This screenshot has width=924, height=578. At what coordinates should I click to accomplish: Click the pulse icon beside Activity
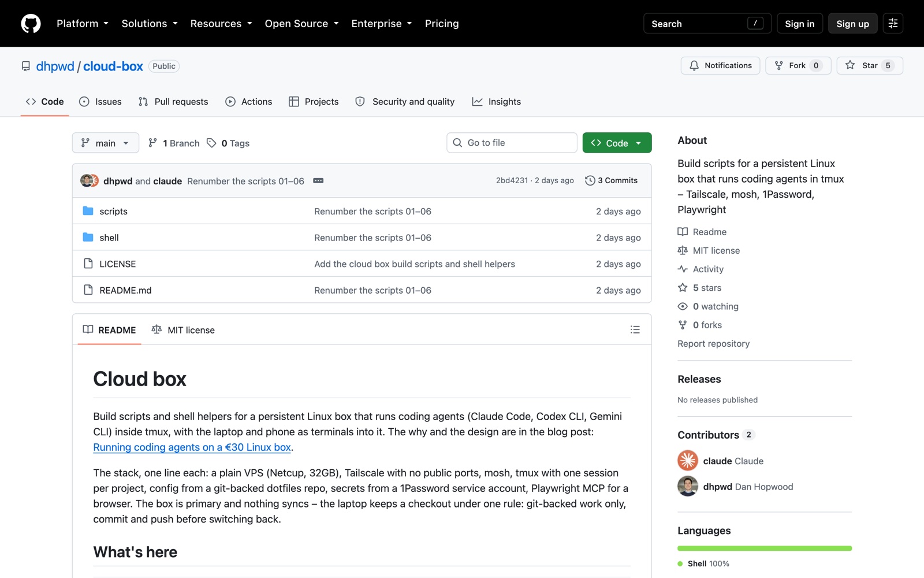[683, 269]
